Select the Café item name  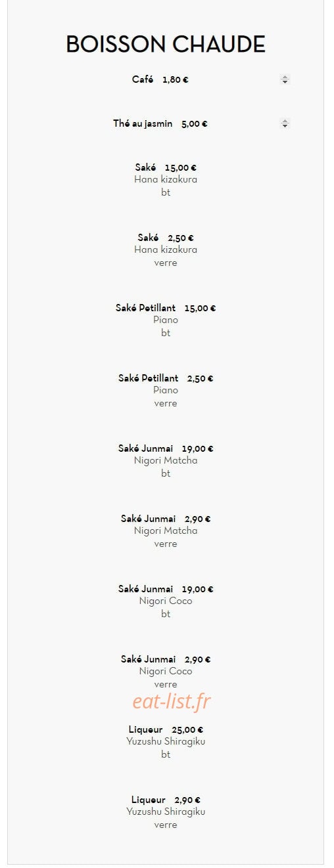[x=143, y=79]
